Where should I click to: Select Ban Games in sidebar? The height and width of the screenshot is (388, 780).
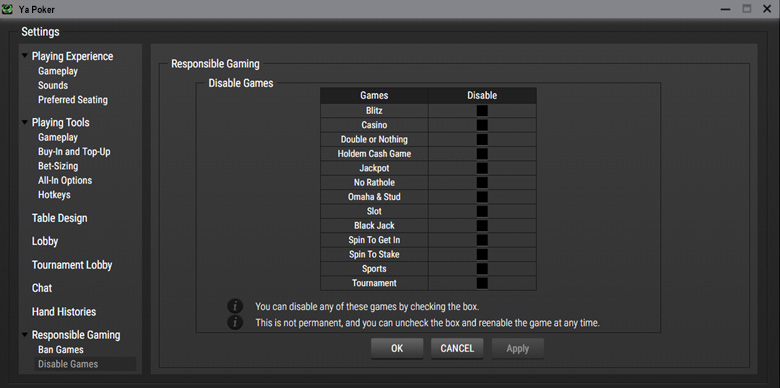[61, 350]
